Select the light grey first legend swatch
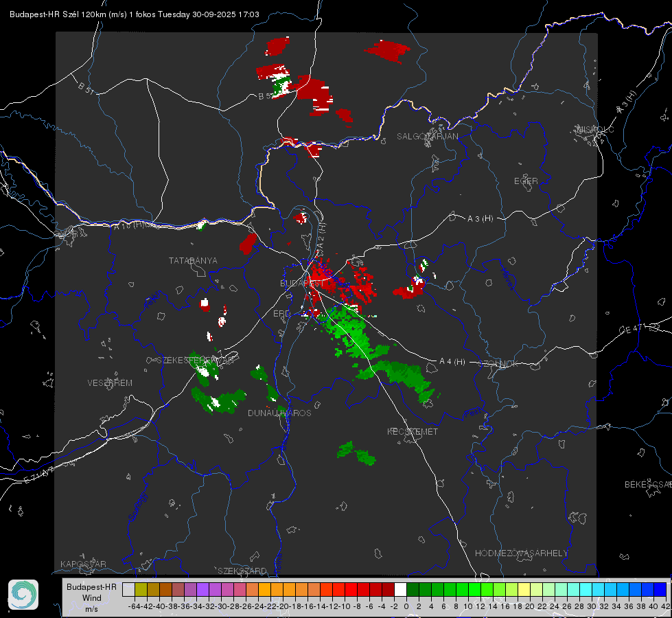This screenshot has width=672, height=618. coord(128,590)
